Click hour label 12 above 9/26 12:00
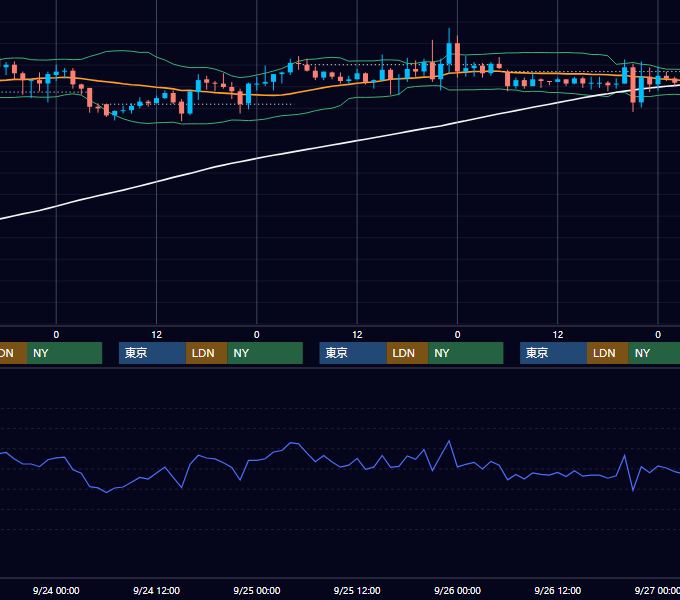Screen dimensions: 680x600 click(558, 335)
